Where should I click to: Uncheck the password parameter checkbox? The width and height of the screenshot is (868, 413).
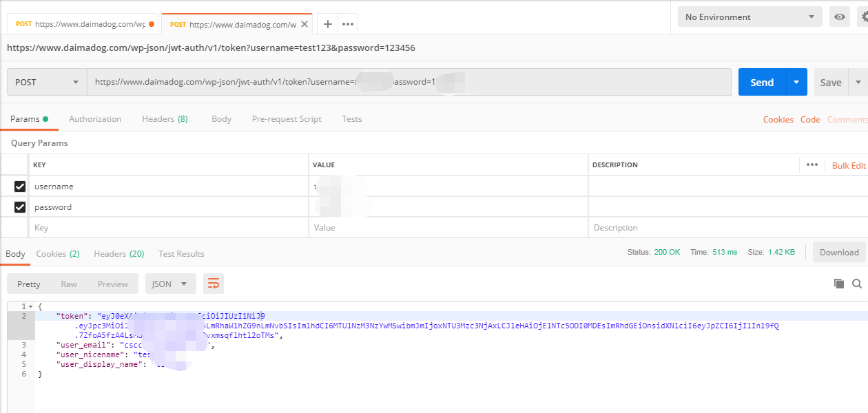pos(20,207)
